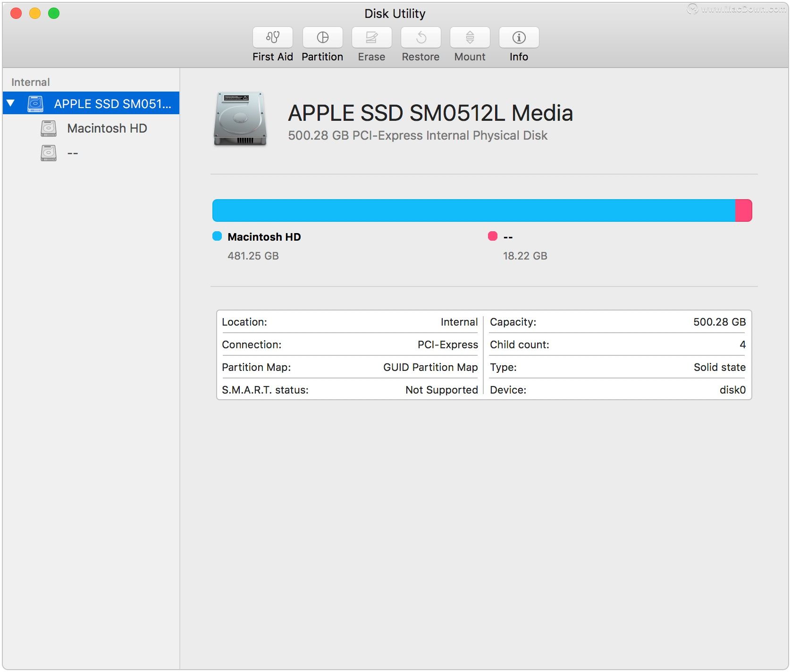Viewport: 791px width, 672px height.
Task: Click the Macintosh HD legend label
Action: pyautogui.click(x=264, y=237)
